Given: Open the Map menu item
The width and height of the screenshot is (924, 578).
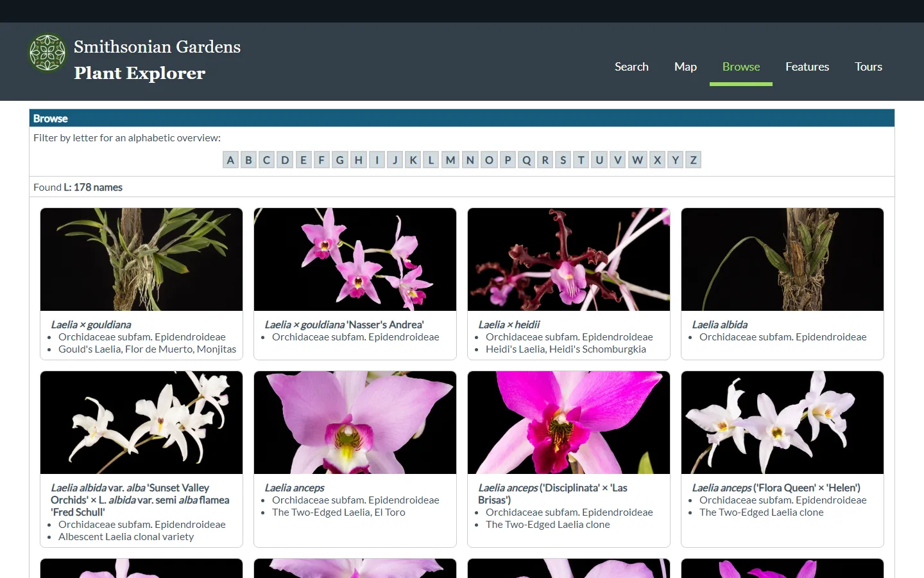Looking at the screenshot, I should (x=685, y=67).
